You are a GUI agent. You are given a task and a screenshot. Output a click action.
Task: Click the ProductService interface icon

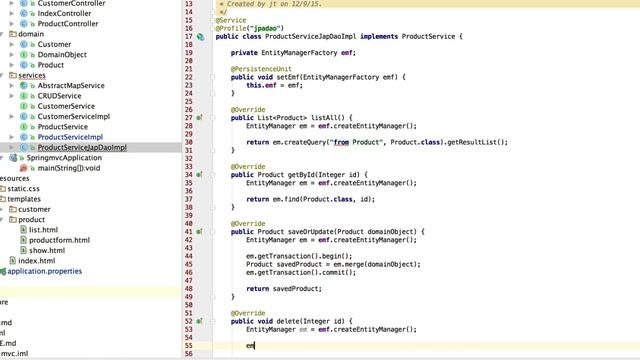pyautogui.click(x=24, y=127)
